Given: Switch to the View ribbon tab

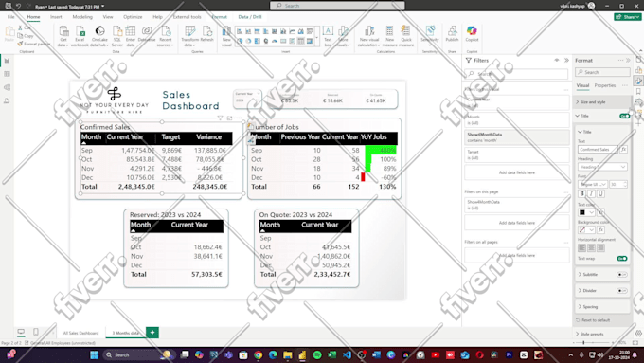Looking at the screenshot, I should pyautogui.click(x=108, y=17).
